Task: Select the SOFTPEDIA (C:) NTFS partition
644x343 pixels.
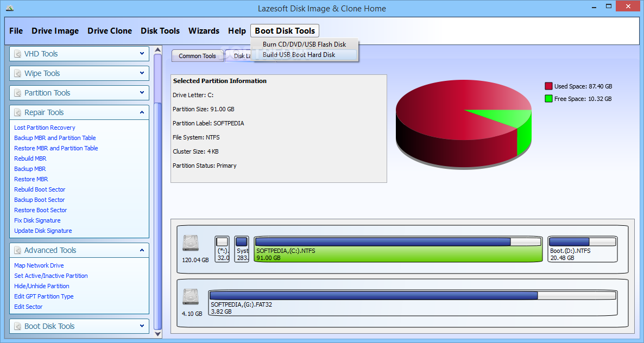Action: [x=398, y=249]
